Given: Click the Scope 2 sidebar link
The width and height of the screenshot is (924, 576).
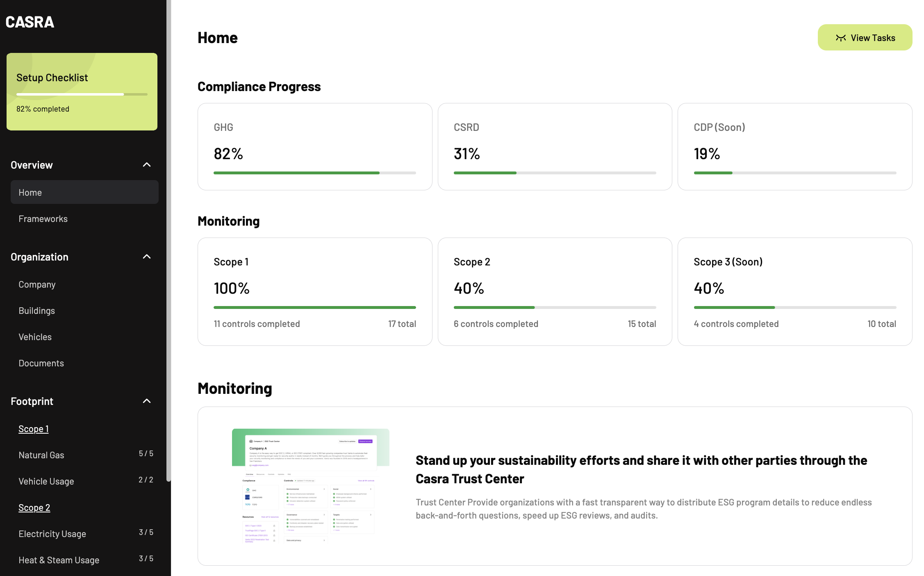Looking at the screenshot, I should [34, 508].
